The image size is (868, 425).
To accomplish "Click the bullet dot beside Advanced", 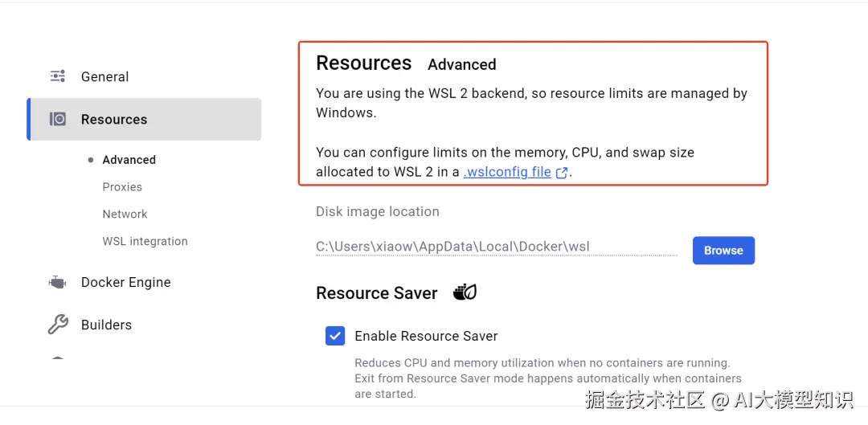I will click(91, 160).
